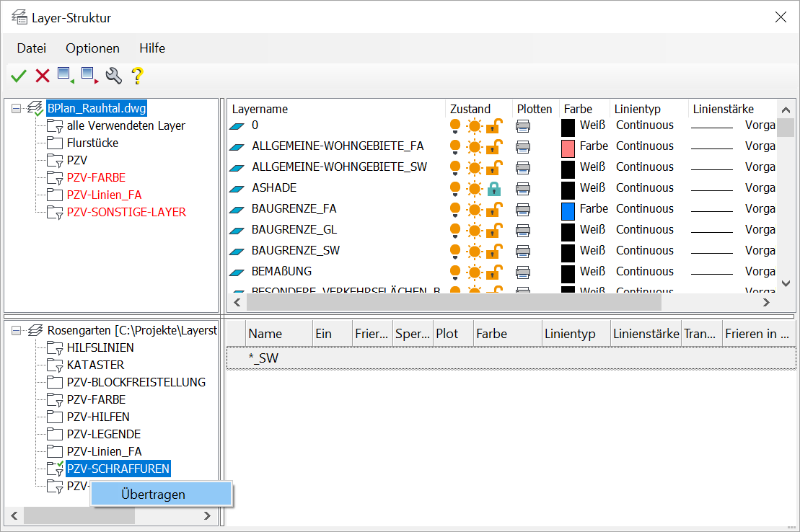Click the Layername column header

click(x=260, y=109)
